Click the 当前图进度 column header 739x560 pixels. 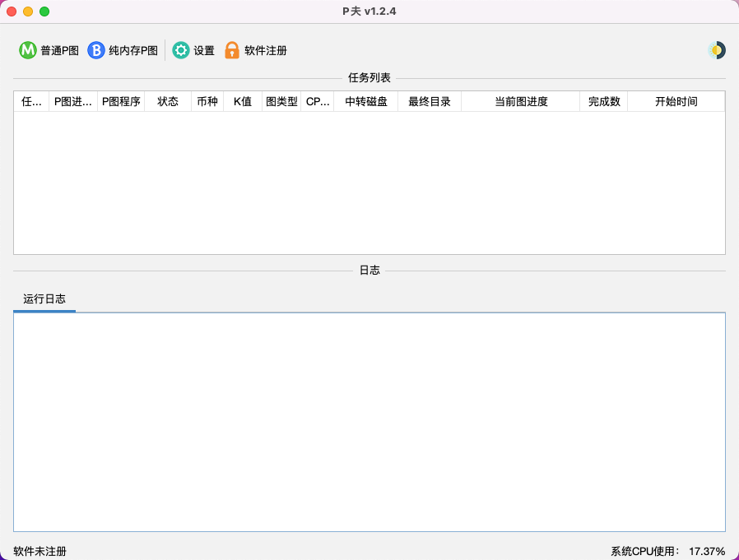521,102
